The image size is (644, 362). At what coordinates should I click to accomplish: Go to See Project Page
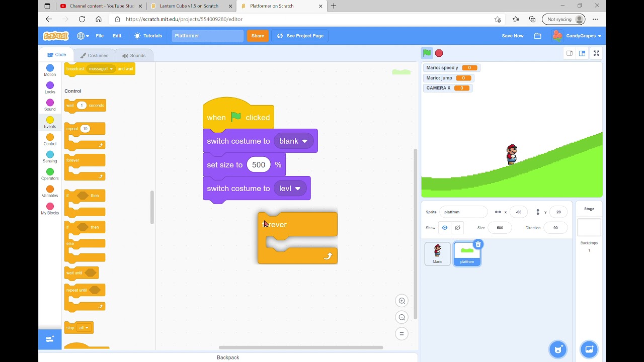coord(300,36)
